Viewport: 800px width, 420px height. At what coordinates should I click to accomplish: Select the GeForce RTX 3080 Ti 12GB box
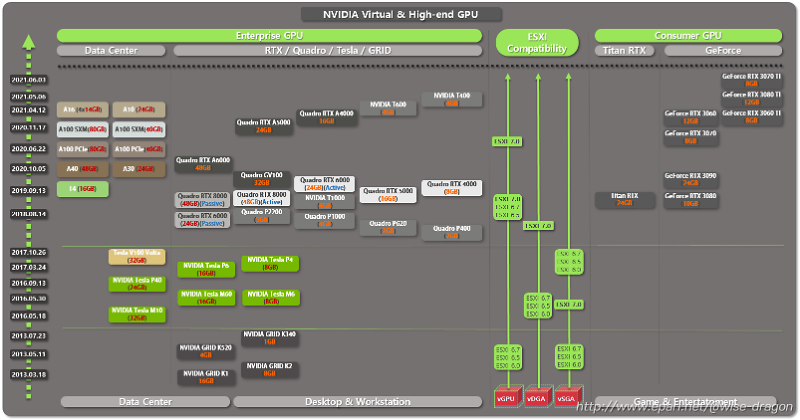(x=752, y=98)
